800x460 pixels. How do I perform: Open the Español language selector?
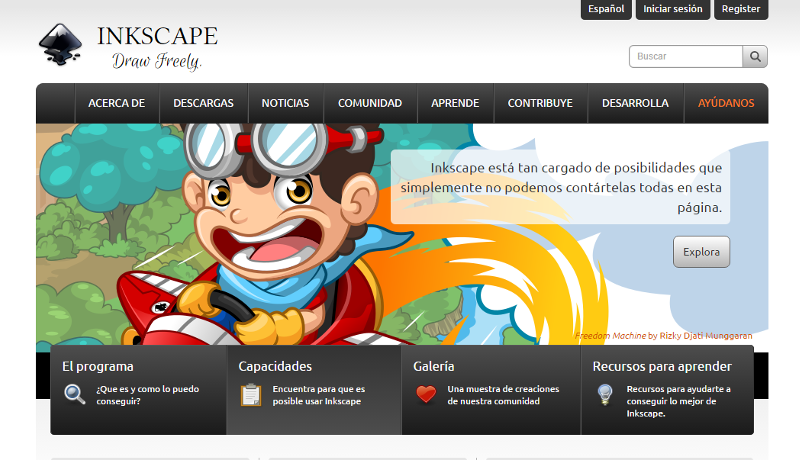[606, 9]
